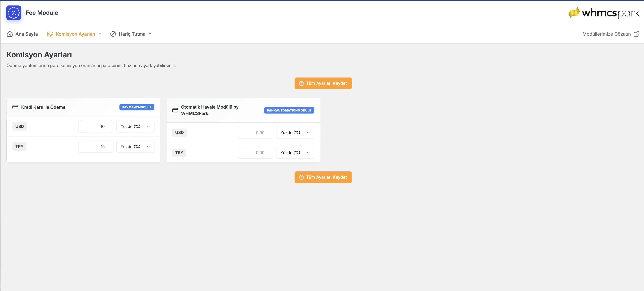Click the Ödeme yöntemlerine göre description text
644x291 pixels.
91,65
